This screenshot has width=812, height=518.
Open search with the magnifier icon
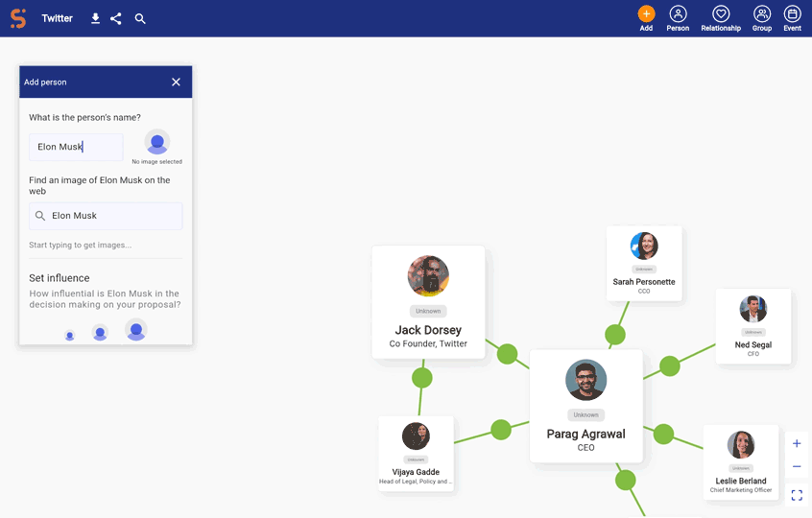coord(140,18)
